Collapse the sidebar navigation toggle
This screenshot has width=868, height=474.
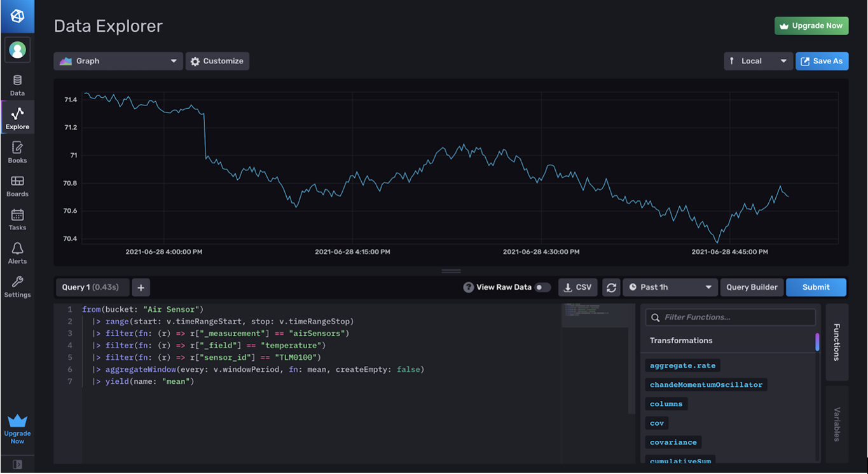pos(17,464)
